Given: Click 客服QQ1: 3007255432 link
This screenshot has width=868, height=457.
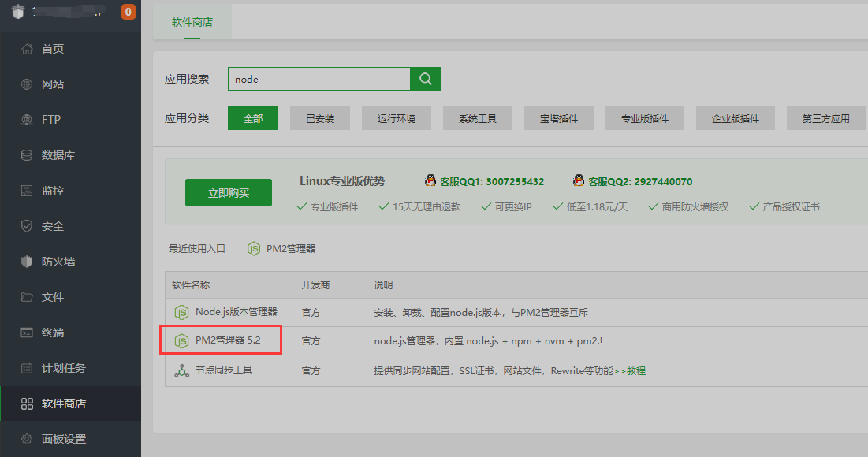Looking at the screenshot, I should click(492, 181).
